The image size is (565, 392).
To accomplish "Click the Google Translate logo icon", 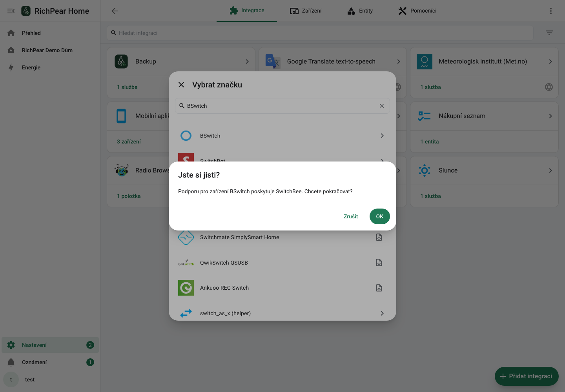I will point(273,62).
